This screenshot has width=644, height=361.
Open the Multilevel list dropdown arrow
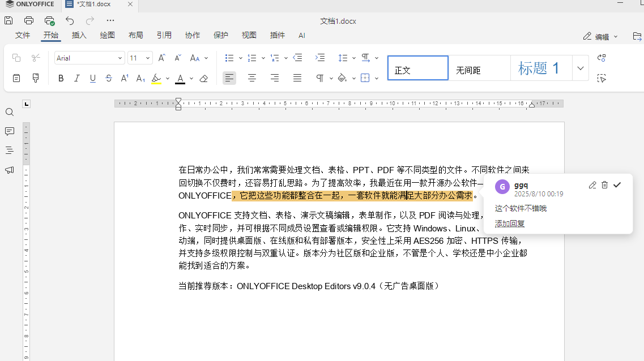[x=286, y=58]
